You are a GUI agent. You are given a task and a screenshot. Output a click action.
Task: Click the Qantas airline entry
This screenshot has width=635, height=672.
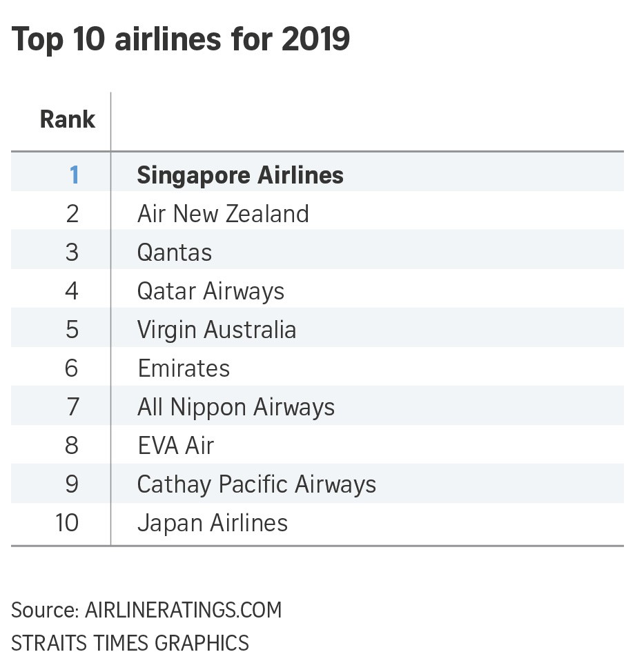coord(175,253)
